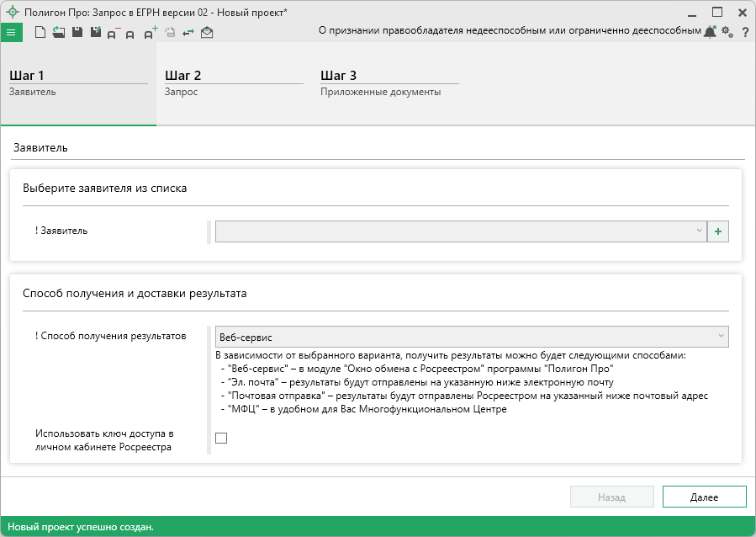Open the exchange window with arrows icon
756x537 pixels.
pos(188,33)
